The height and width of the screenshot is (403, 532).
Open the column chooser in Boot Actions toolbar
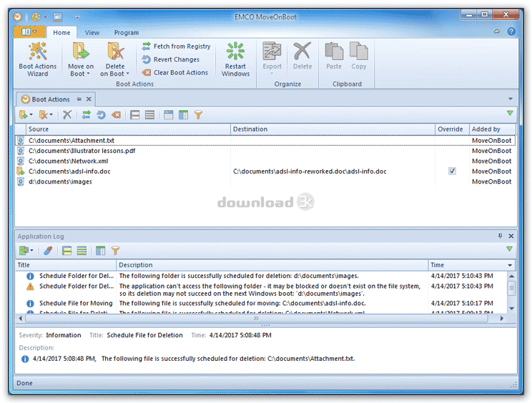tap(183, 115)
